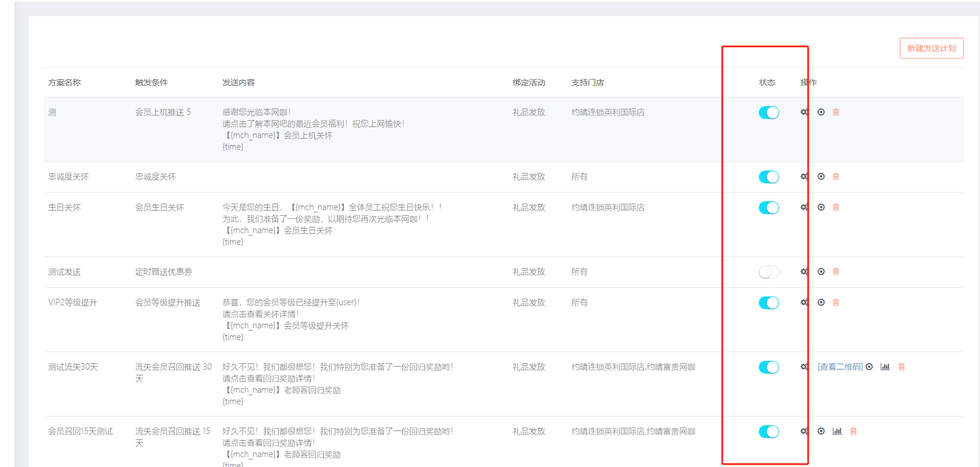This screenshot has width=980, height=467.
Task: Click circle-dot icon in 测试流失30天 row
Action: click(x=869, y=367)
